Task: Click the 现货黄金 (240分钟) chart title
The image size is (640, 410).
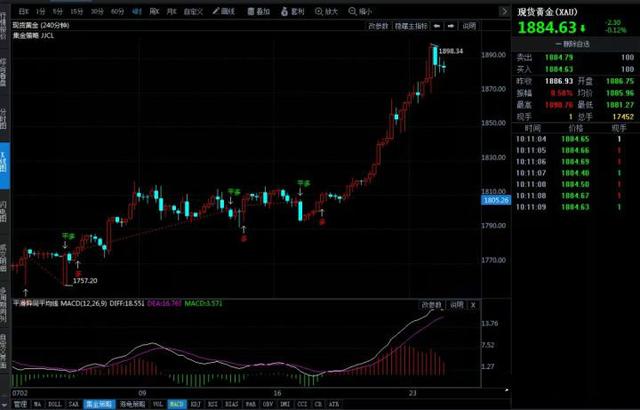Action: click(41, 25)
